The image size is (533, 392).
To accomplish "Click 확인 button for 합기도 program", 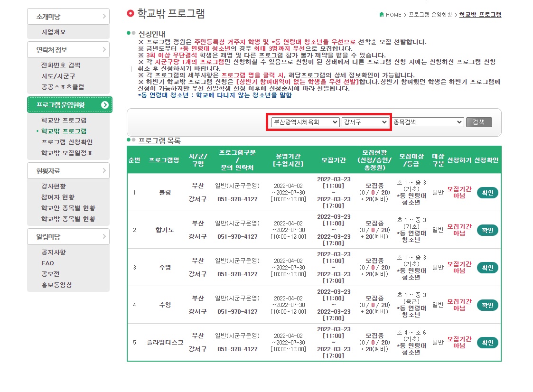I will tap(487, 230).
